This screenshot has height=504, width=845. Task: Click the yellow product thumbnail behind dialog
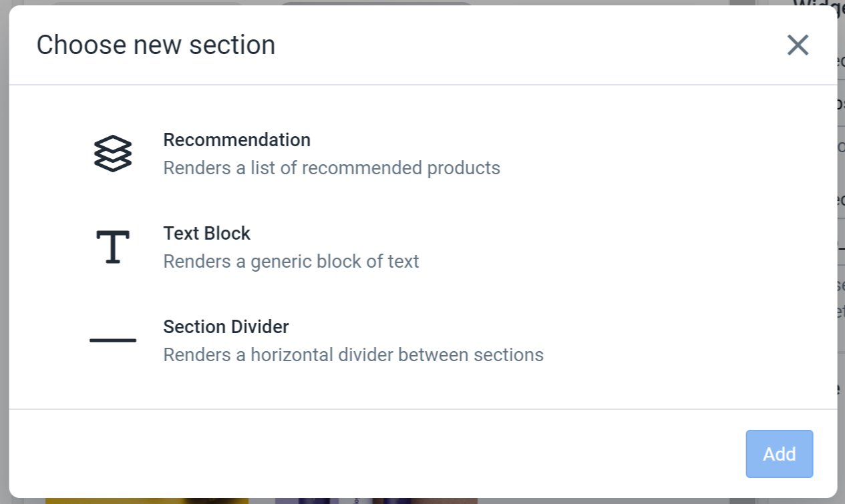(x=147, y=500)
